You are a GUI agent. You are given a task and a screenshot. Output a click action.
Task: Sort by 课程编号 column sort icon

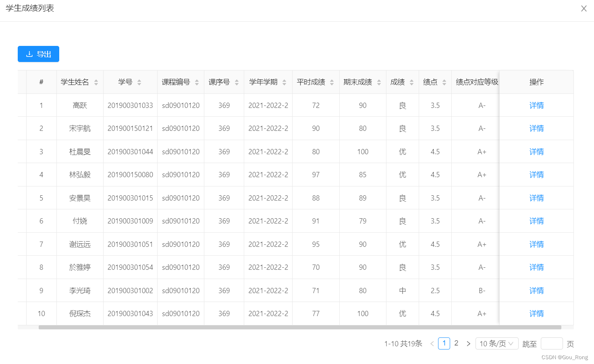click(x=197, y=82)
